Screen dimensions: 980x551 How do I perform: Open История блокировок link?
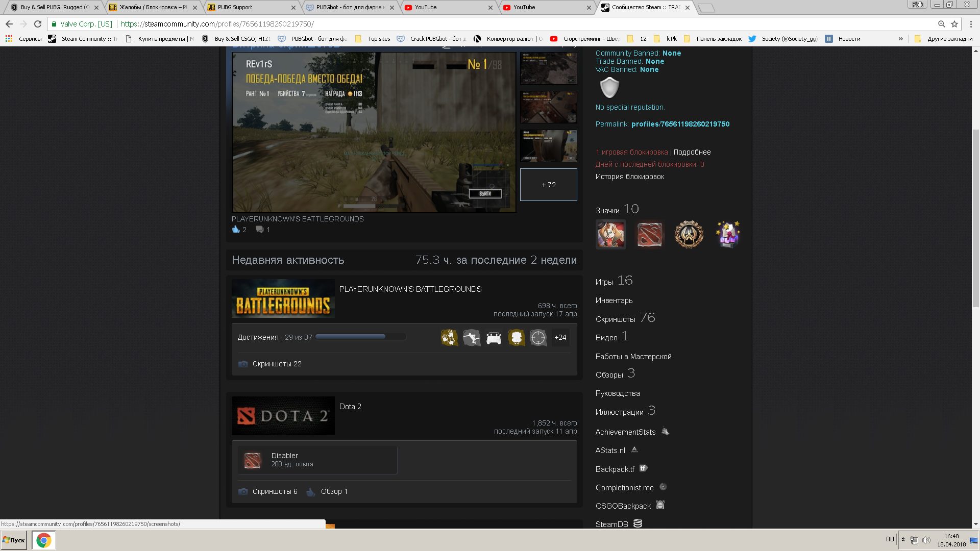630,177
